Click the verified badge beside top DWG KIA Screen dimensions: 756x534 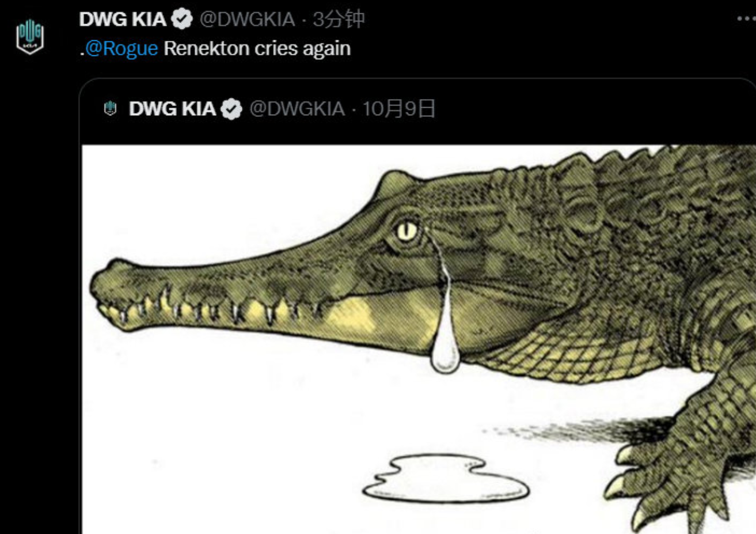tap(183, 19)
